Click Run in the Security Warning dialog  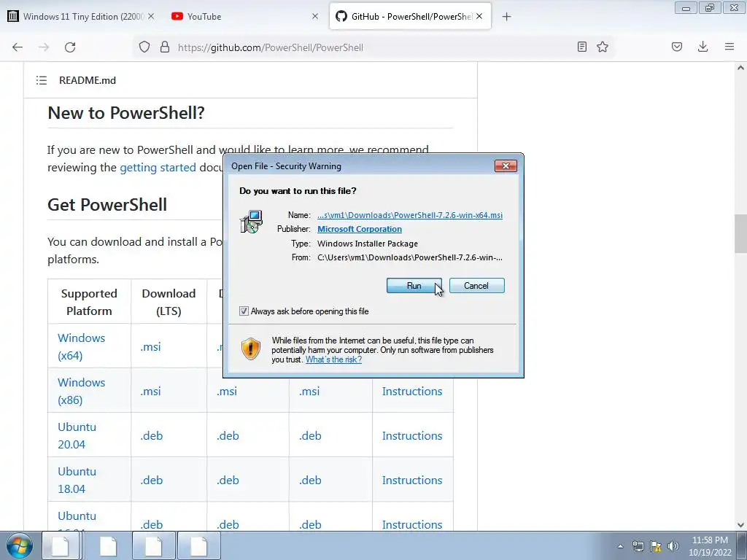tap(414, 286)
